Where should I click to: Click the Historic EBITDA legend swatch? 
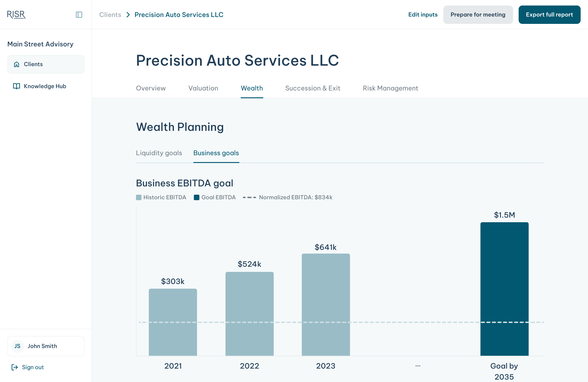[x=139, y=197]
